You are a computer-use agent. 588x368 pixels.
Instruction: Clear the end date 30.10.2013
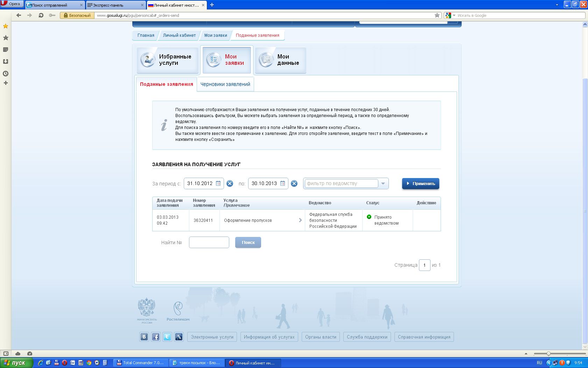[294, 183]
